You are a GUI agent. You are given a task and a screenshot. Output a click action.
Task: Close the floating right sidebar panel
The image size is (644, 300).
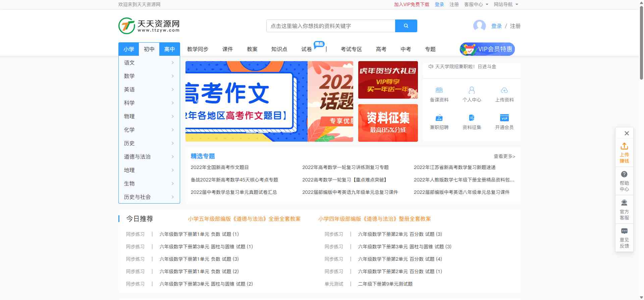point(626,133)
